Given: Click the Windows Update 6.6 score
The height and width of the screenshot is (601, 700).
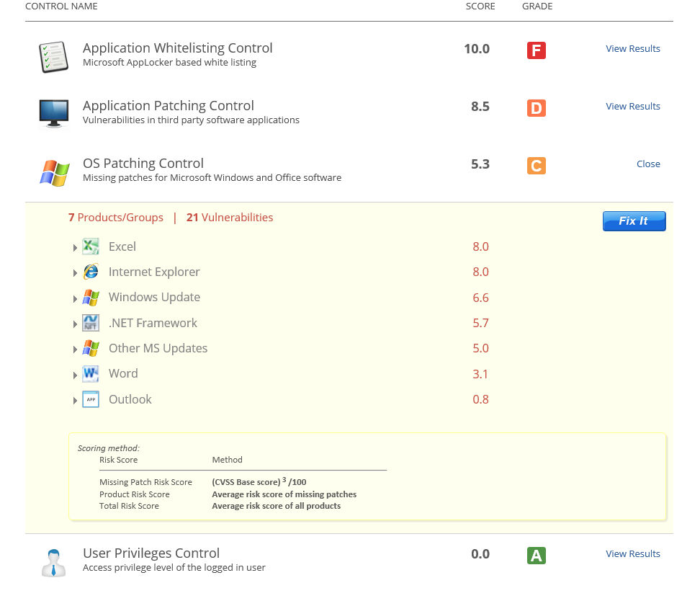Looking at the screenshot, I should click(481, 298).
